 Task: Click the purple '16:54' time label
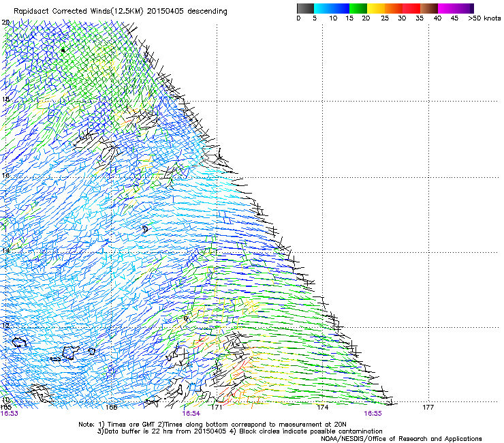(x=191, y=414)
